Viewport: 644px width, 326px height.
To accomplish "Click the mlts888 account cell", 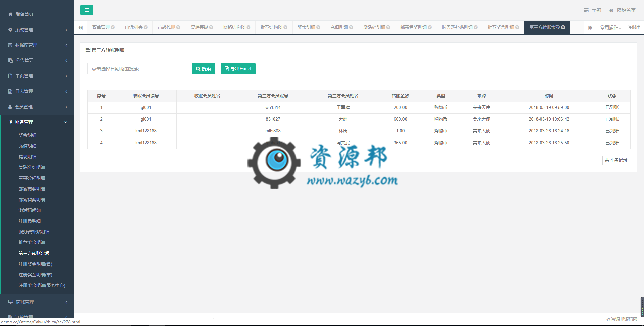I will pyautogui.click(x=273, y=131).
